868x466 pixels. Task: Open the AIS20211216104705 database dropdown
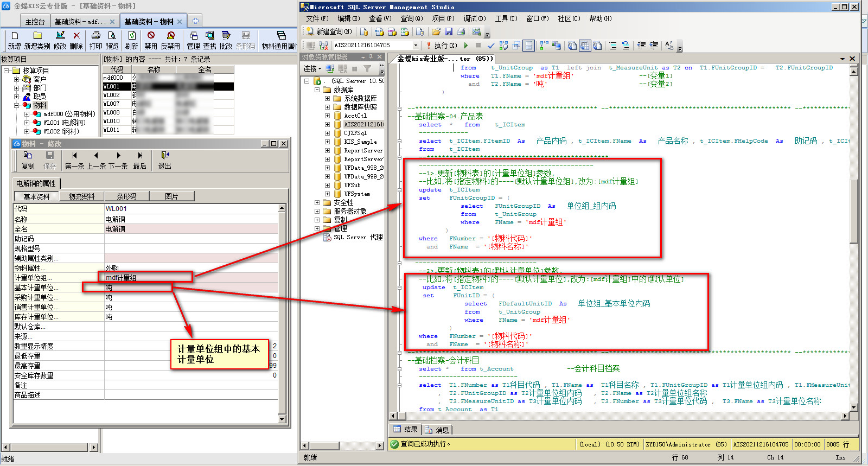click(416, 46)
